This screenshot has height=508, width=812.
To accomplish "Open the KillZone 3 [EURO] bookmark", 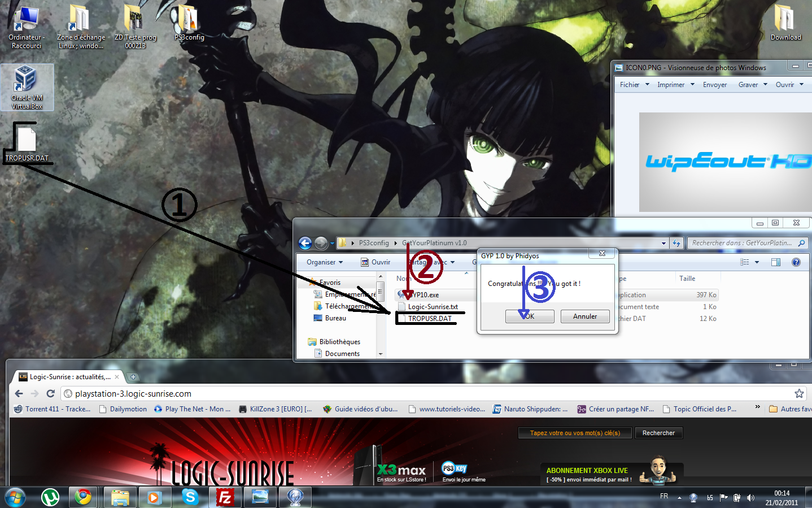I will [276, 409].
